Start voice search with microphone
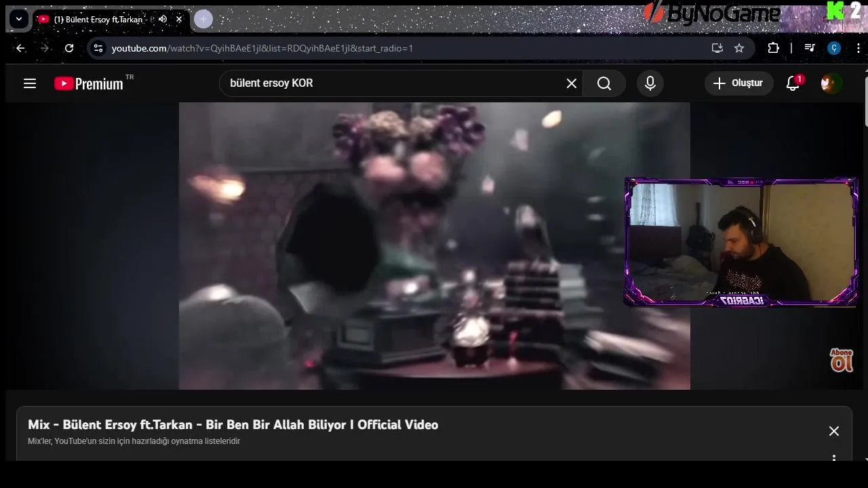 [x=650, y=83]
